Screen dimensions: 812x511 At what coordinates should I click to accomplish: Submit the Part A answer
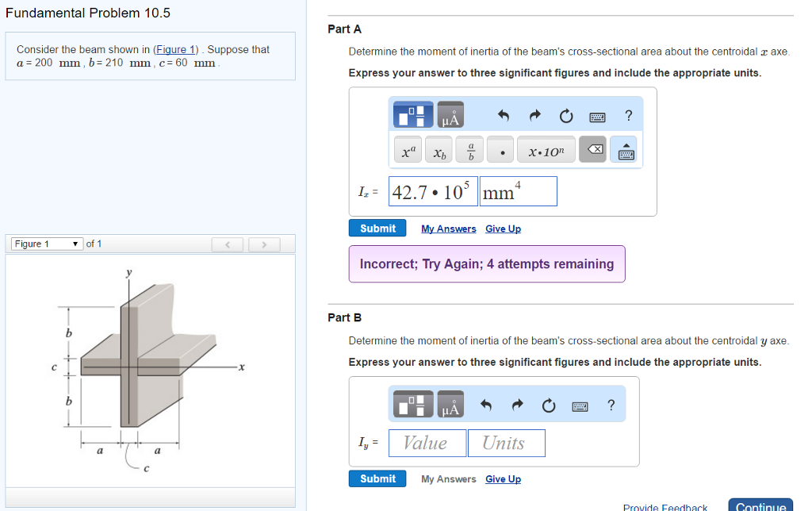click(x=377, y=228)
